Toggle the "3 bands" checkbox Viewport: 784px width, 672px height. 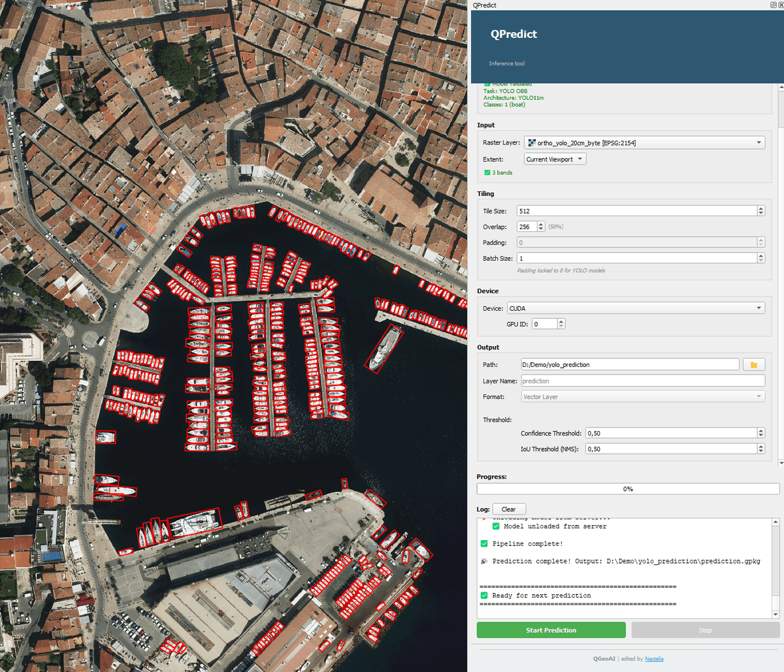pyautogui.click(x=486, y=172)
